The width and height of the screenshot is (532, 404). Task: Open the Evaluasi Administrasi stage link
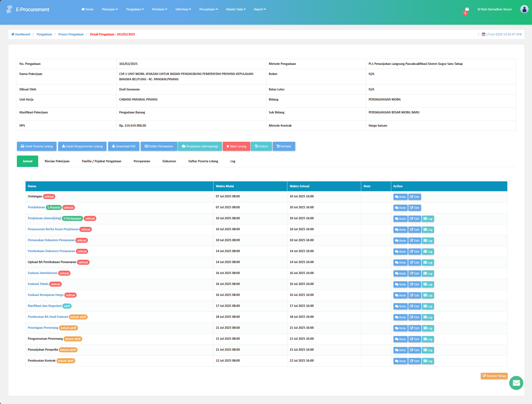point(42,273)
